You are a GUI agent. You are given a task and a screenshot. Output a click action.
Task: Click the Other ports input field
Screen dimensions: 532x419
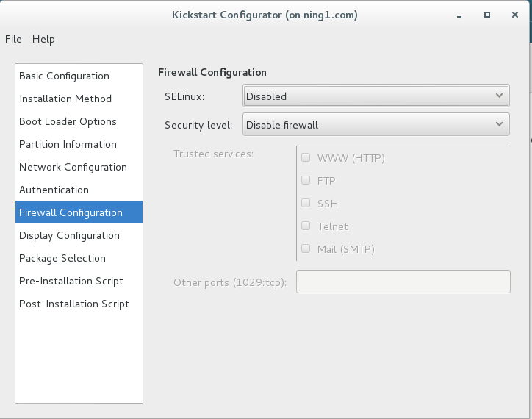coord(403,282)
